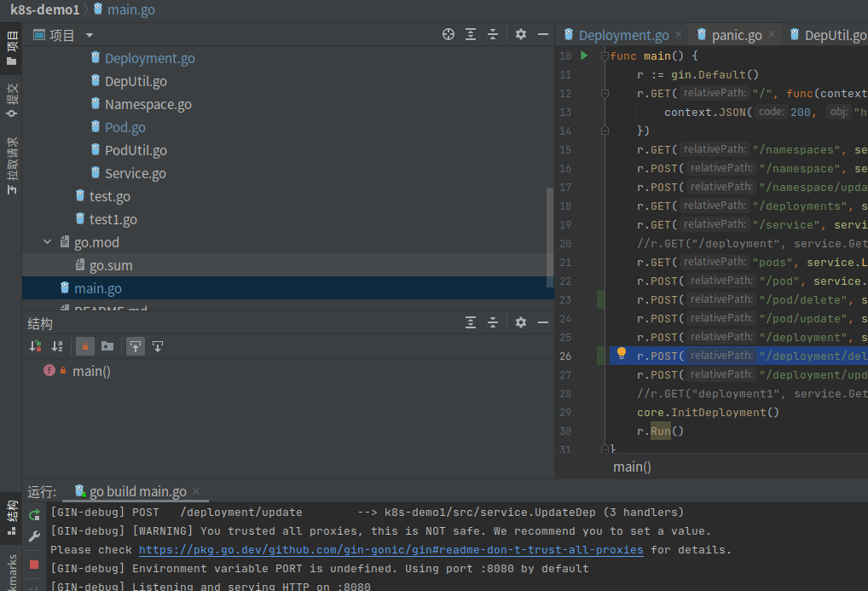868x591 pixels.
Task: Toggle autoscroll to source in structure
Action: point(136,346)
